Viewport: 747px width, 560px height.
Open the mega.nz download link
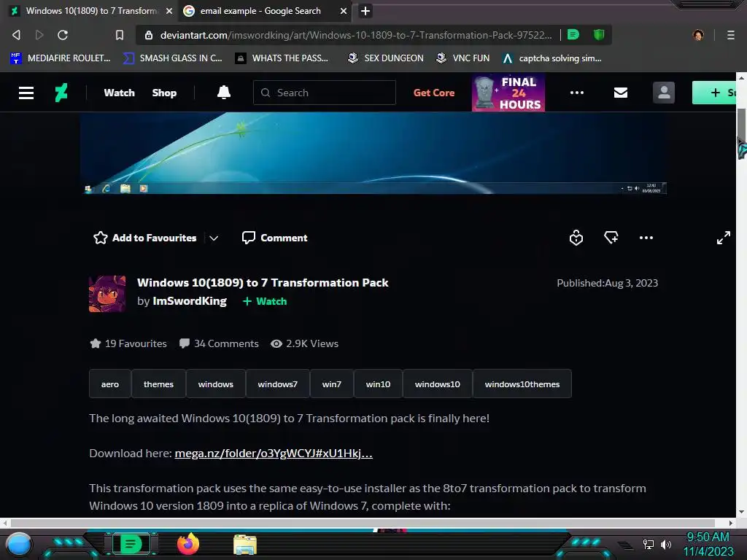274,454
